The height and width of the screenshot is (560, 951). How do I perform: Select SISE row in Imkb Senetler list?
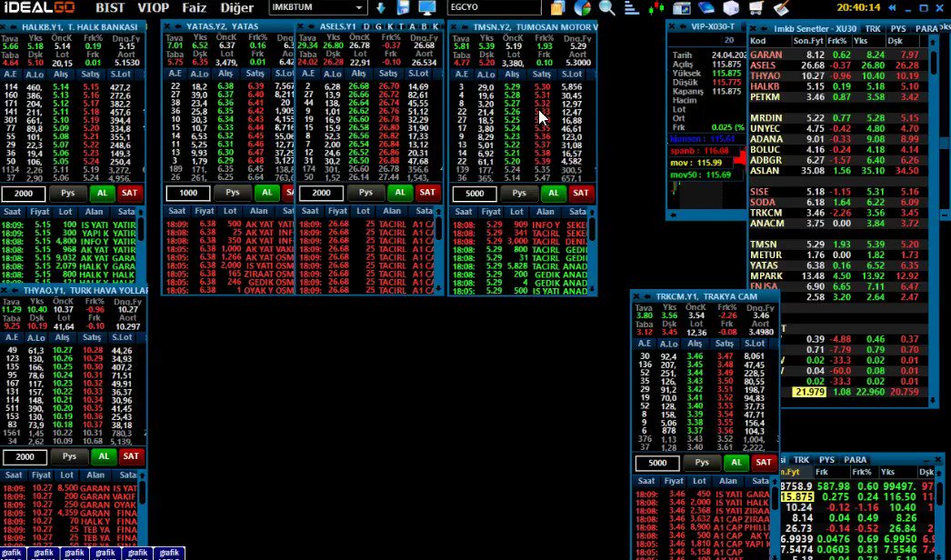pyautogui.click(x=838, y=192)
